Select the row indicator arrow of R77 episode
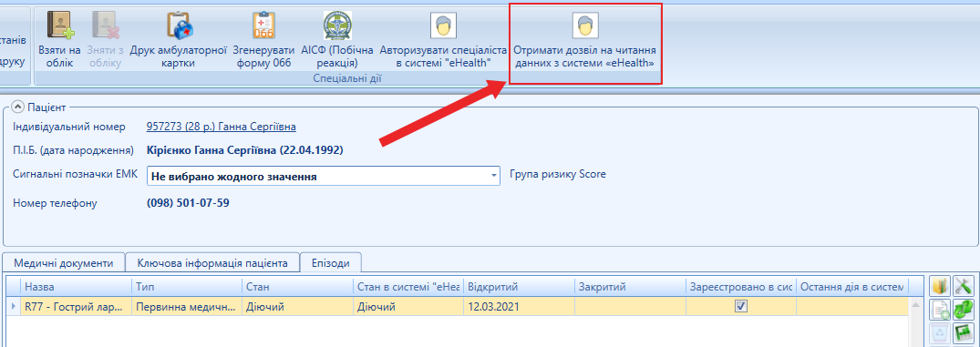 click(13, 306)
